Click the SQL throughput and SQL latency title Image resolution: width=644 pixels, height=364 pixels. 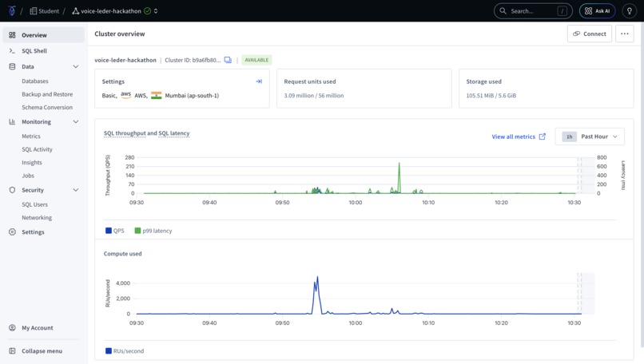tap(147, 133)
